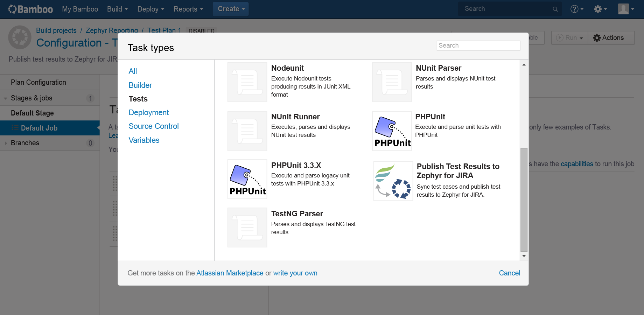Open the Reports dropdown menu
Image resolution: width=644 pixels, height=315 pixels.
coord(188,9)
